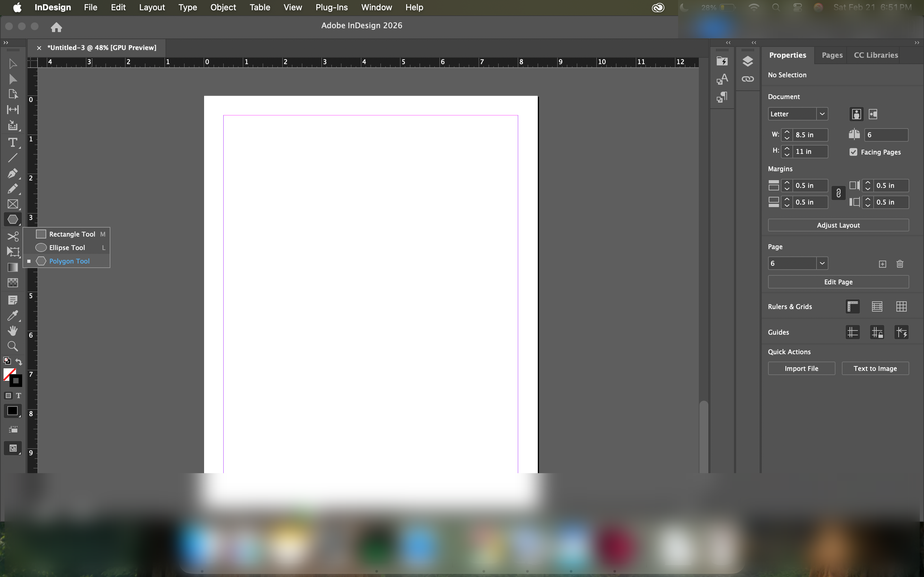924x577 pixels.
Task: Open the Letter page size dropdown
Action: [822, 114]
